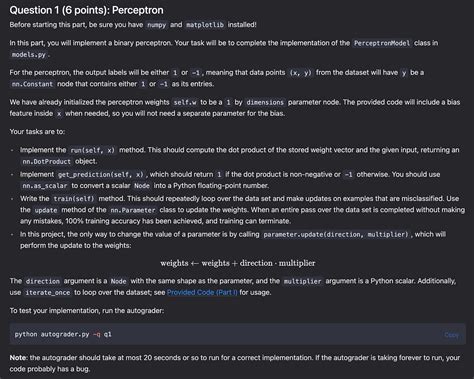Click the nn.Parameter code snippet

click(x=133, y=210)
